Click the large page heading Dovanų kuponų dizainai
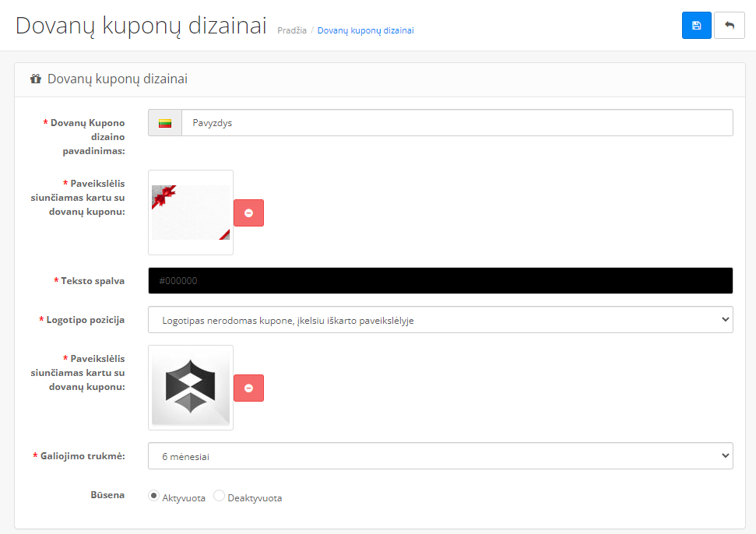This screenshot has height=534, width=756. coord(141,26)
